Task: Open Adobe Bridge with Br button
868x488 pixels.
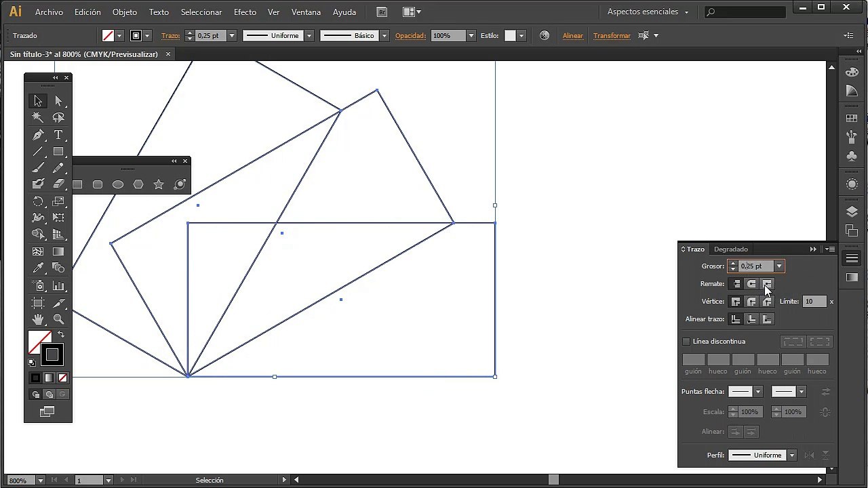Action: pos(382,12)
